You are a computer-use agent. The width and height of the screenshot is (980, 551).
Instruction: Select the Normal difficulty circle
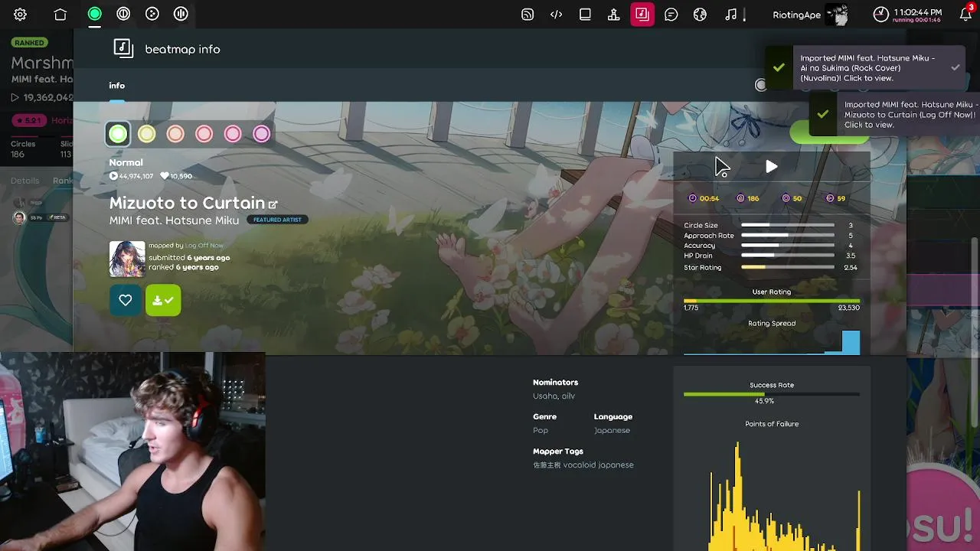click(x=118, y=134)
